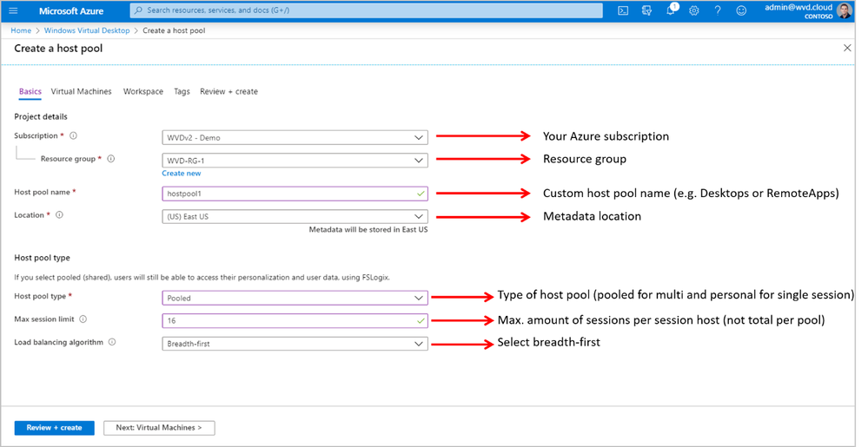Close the Create a host pool blade
This screenshot has height=447, width=868.
pos(847,48)
